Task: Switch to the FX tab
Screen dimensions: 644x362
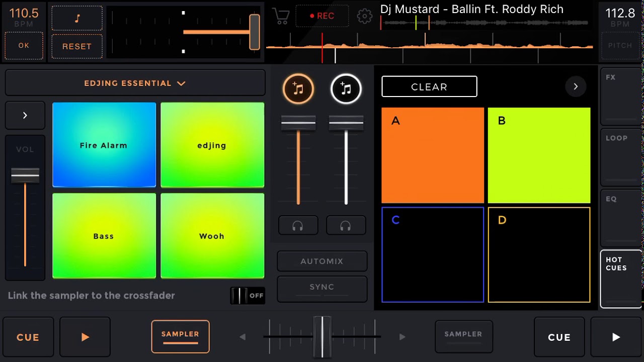Action: click(621, 96)
